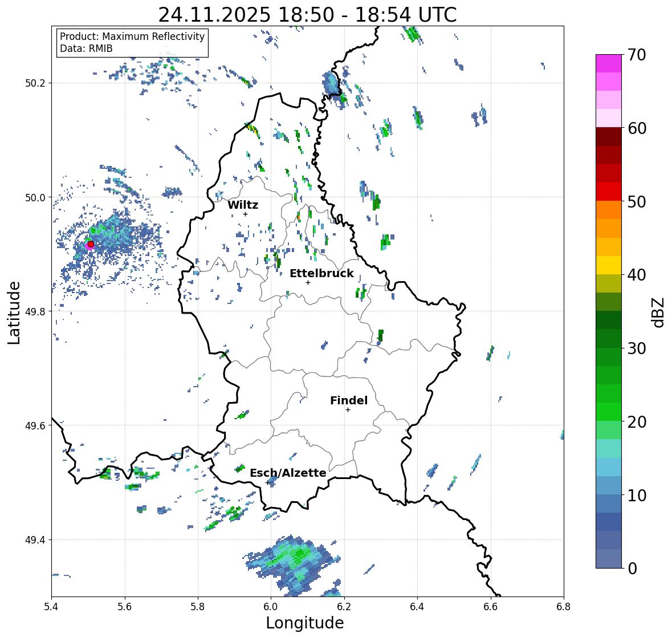This screenshot has width=672, height=637.
Task: Click the longitude tick label 5.4
Action: 51,607
